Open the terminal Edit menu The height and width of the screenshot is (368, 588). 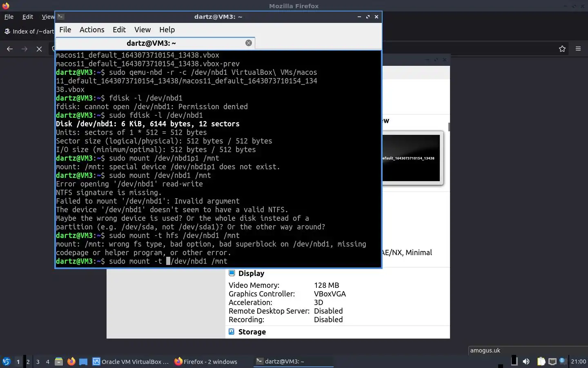pyautogui.click(x=119, y=29)
